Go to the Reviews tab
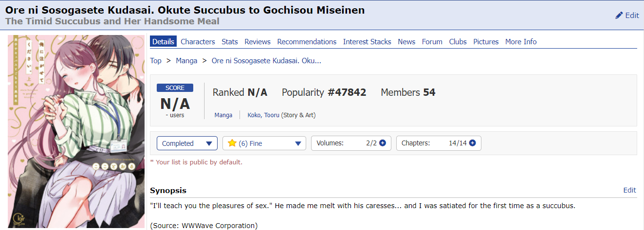644x230 pixels. point(258,42)
